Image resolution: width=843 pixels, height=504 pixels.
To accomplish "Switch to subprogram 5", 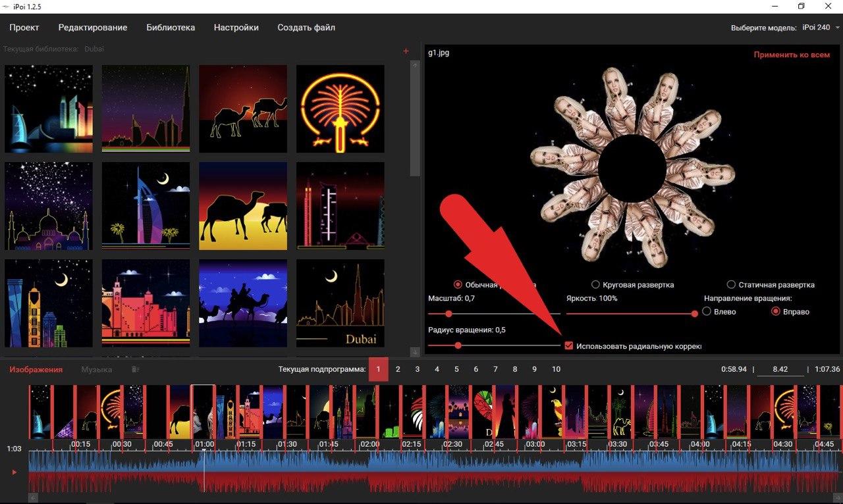I will 456,369.
